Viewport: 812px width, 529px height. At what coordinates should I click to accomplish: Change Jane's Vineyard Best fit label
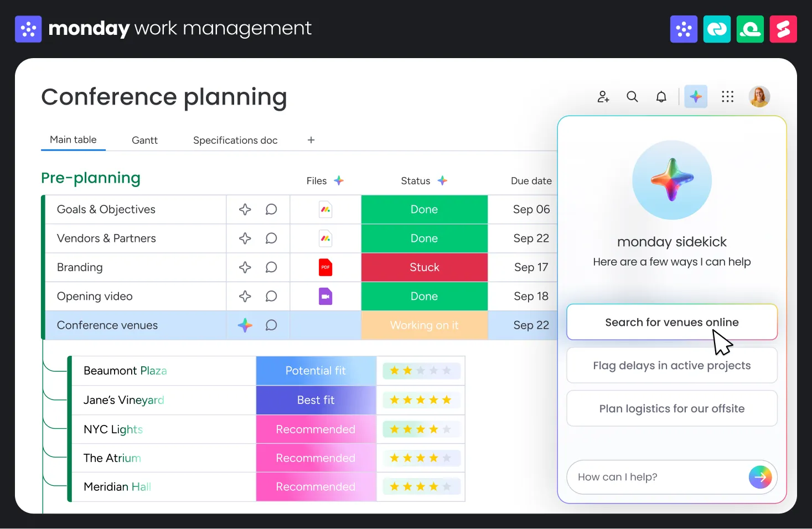[316, 400]
